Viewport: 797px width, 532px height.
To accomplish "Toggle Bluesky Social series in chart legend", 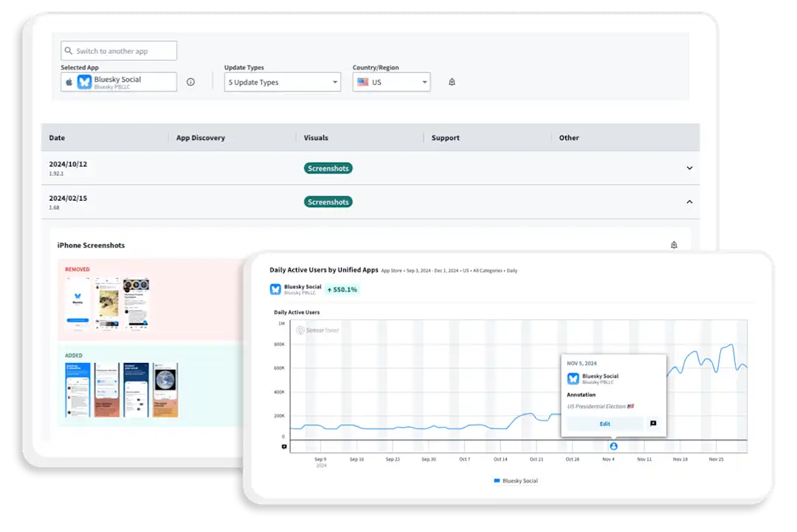I will click(516, 480).
